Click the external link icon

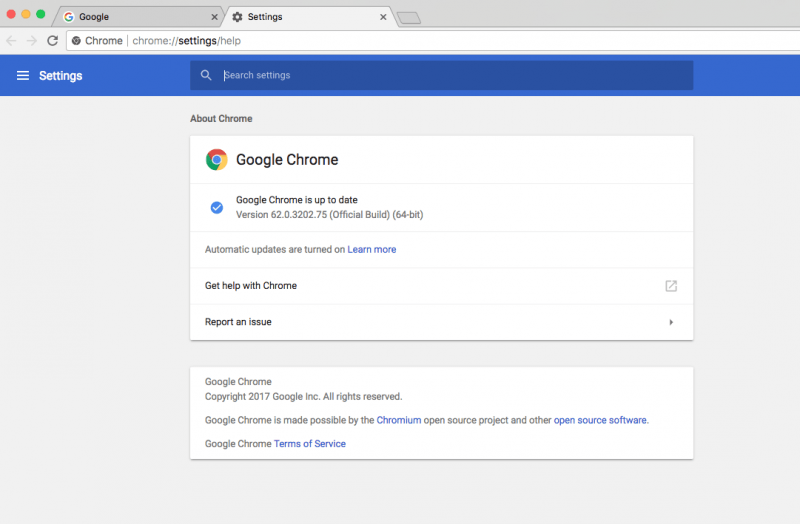click(671, 286)
